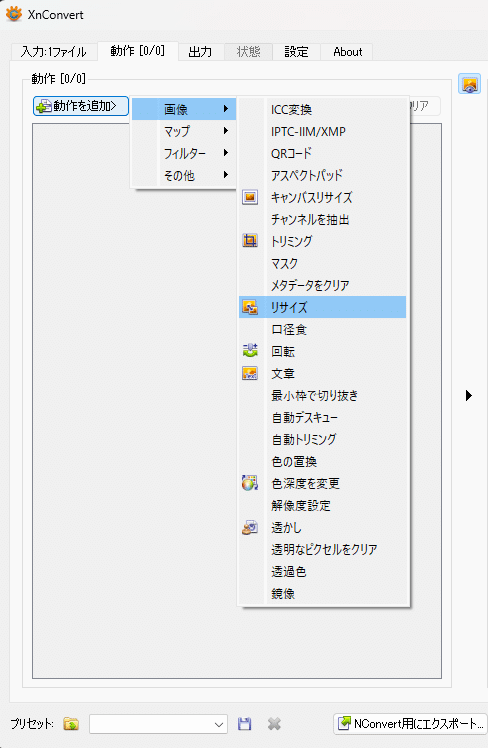Viewport: 488px width, 748px height.
Task: Expand the フィルター submenu
Action: click(x=184, y=153)
